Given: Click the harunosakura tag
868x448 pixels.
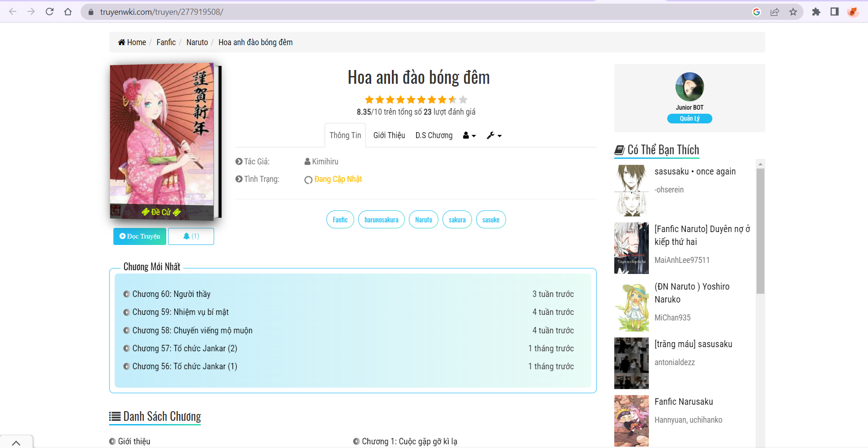Looking at the screenshot, I should tap(381, 220).
